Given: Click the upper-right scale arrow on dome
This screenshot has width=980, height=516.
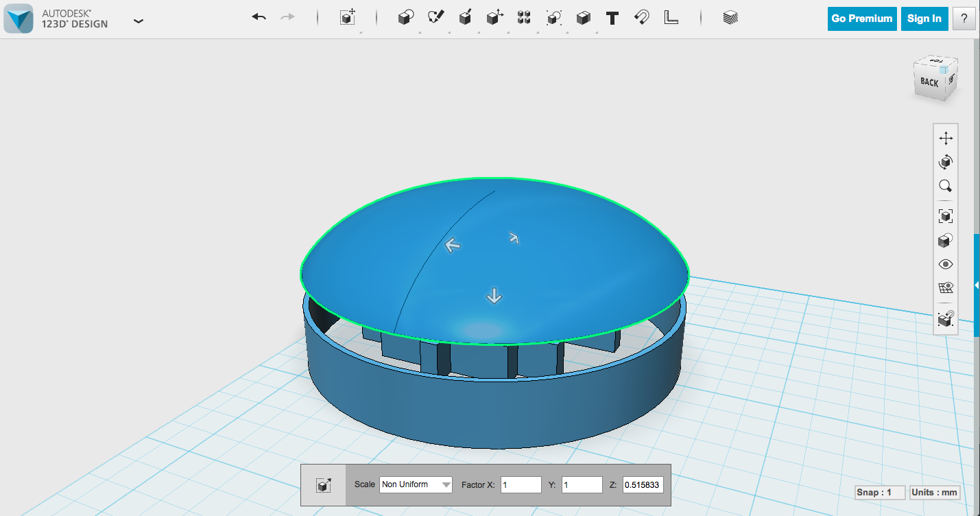Looking at the screenshot, I should (514, 237).
